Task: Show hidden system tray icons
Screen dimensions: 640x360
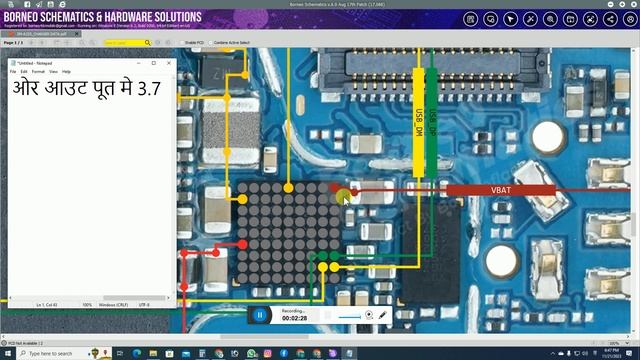Action: pyautogui.click(x=553, y=353)
